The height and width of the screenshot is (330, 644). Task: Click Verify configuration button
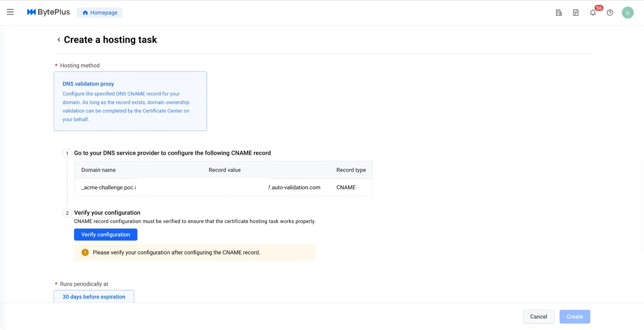pyautogui.click(x=105, y=235)
